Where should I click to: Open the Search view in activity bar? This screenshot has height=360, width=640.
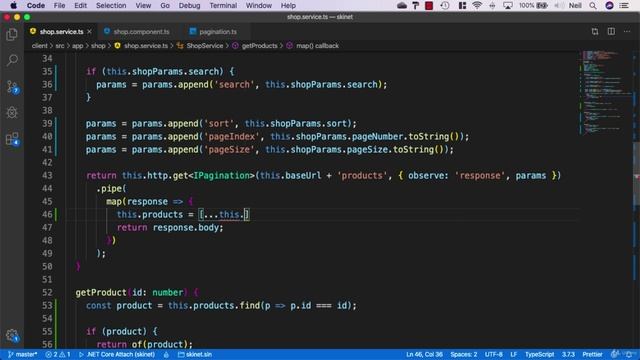pyautogui.click(x=12, y=60)
